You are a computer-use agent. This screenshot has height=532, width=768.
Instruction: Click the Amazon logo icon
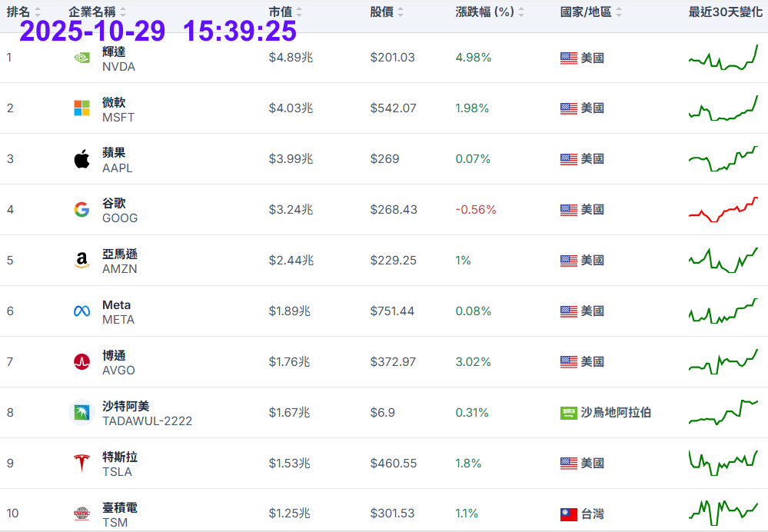tap(81, 261)
